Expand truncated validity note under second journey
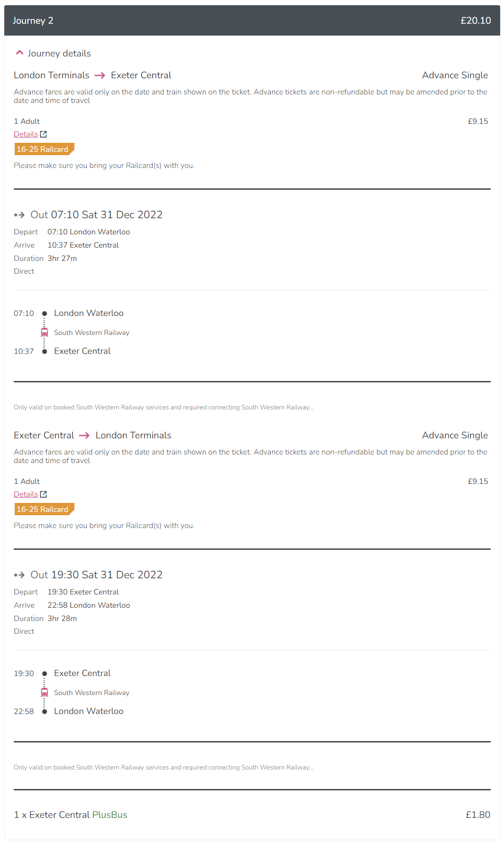 pos(164,767)
